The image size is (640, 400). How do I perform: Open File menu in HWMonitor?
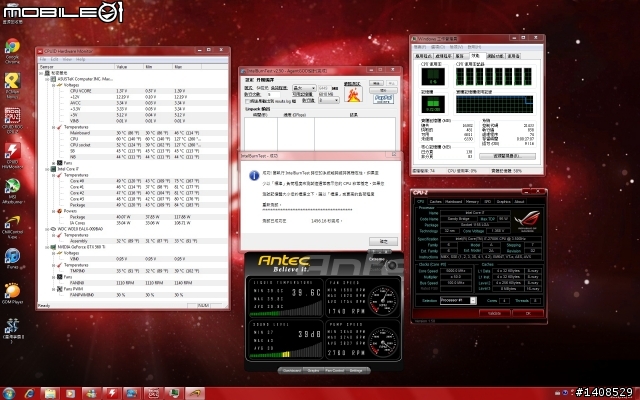(x=43, y=60)
